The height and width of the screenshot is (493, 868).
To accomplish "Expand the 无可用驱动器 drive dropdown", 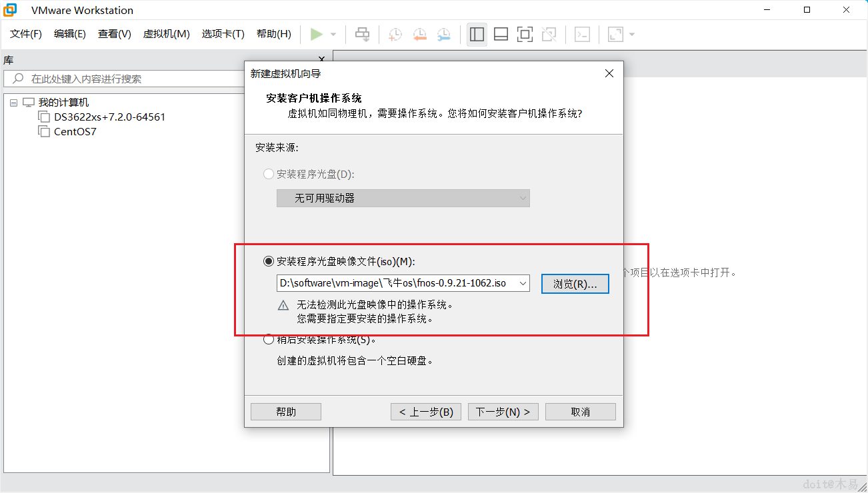I will [x=522, y=198].
